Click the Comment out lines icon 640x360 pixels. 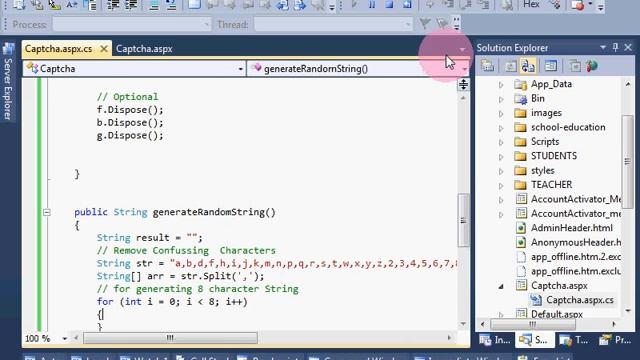[153, 5]
